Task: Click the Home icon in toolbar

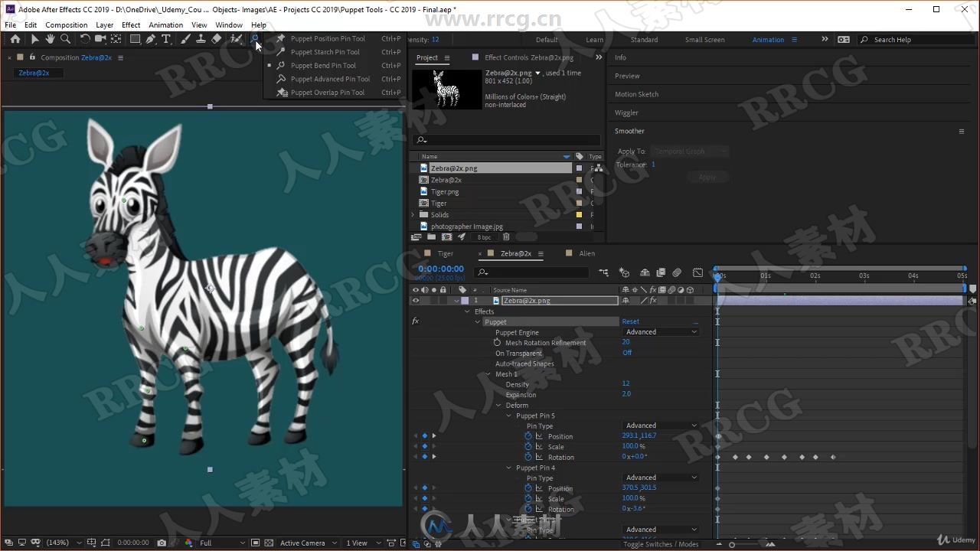Action: pos(15,39)
